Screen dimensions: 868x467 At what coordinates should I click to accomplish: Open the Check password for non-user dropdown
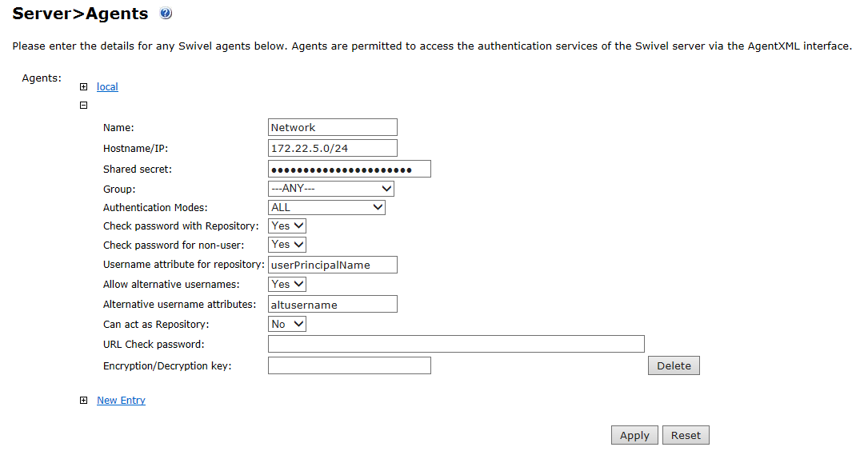(x=286, y=245)
